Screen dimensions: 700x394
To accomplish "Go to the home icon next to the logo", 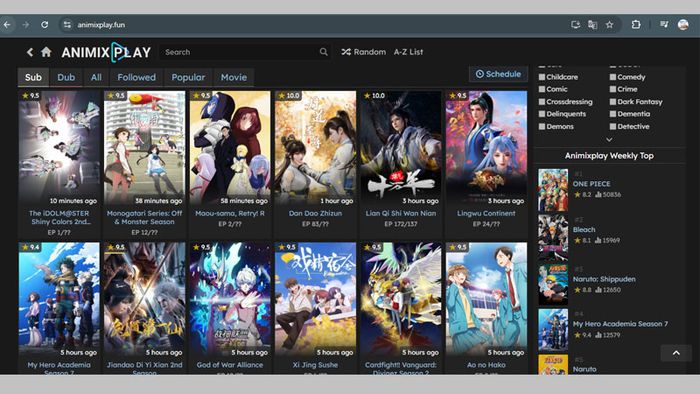I will tap(46, 52).
